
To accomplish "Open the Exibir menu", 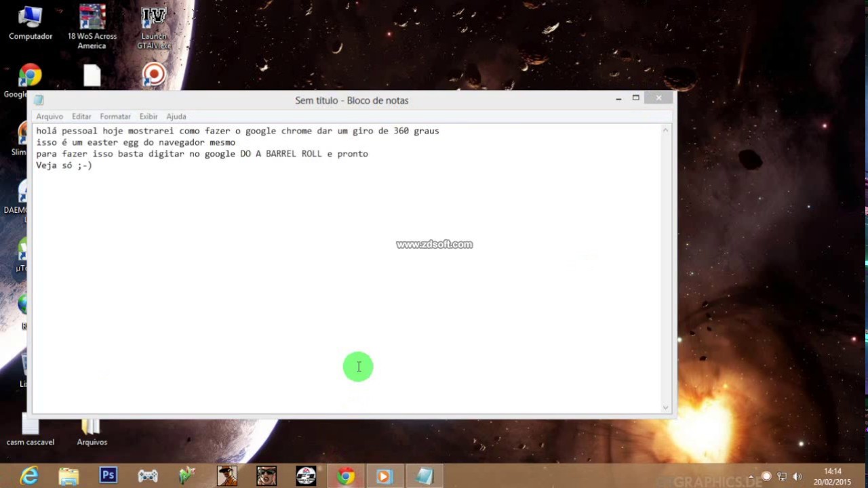I will (x=149, y=117).
